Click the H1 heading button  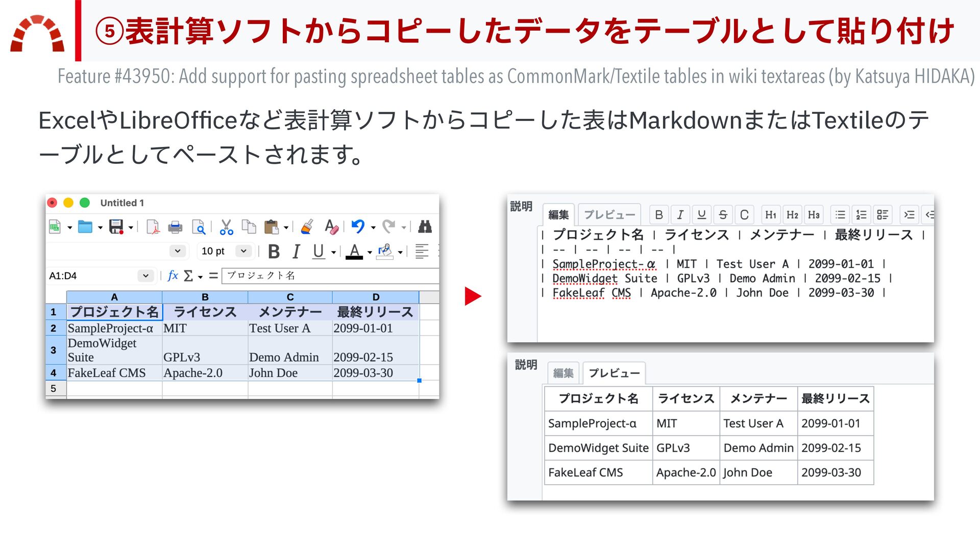pyautogui.click(x=771, y=215)
